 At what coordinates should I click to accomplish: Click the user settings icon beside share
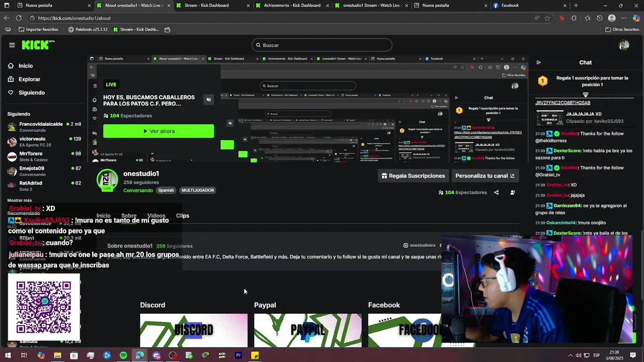513,193
